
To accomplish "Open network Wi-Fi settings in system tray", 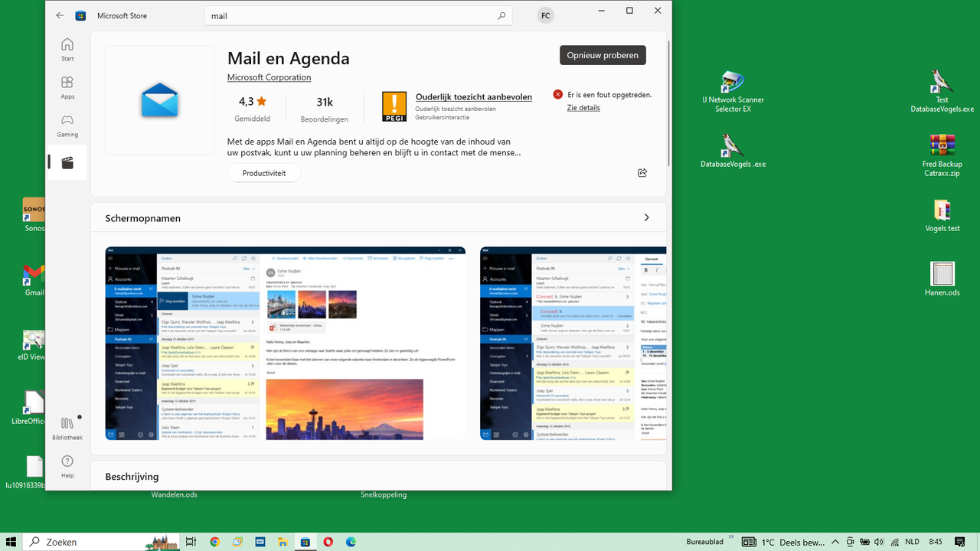I will (894, 542).
